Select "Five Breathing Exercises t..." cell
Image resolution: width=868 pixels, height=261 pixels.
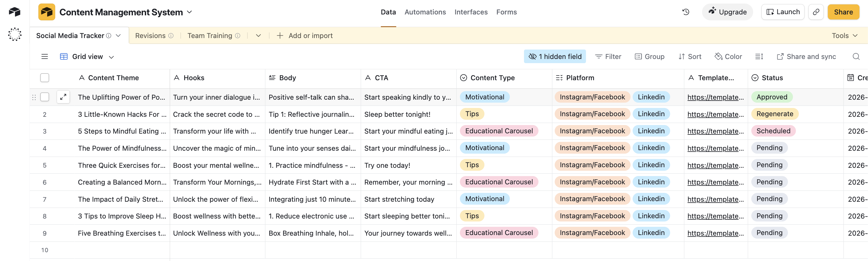tap(122, 233)
